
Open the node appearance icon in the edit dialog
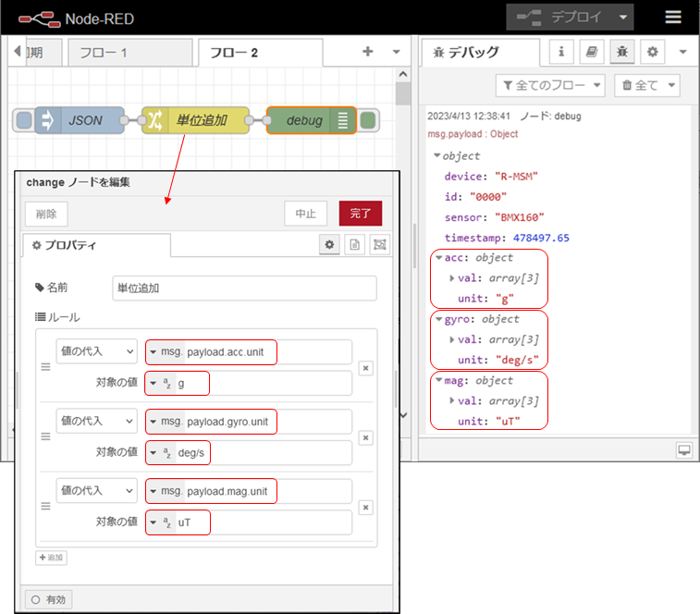[x=379, y=244]
